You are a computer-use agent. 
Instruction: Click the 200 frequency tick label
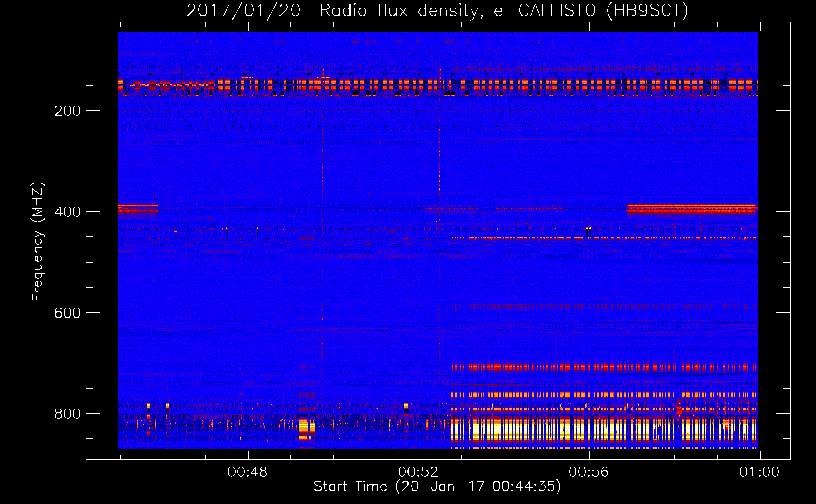[68, 111]
